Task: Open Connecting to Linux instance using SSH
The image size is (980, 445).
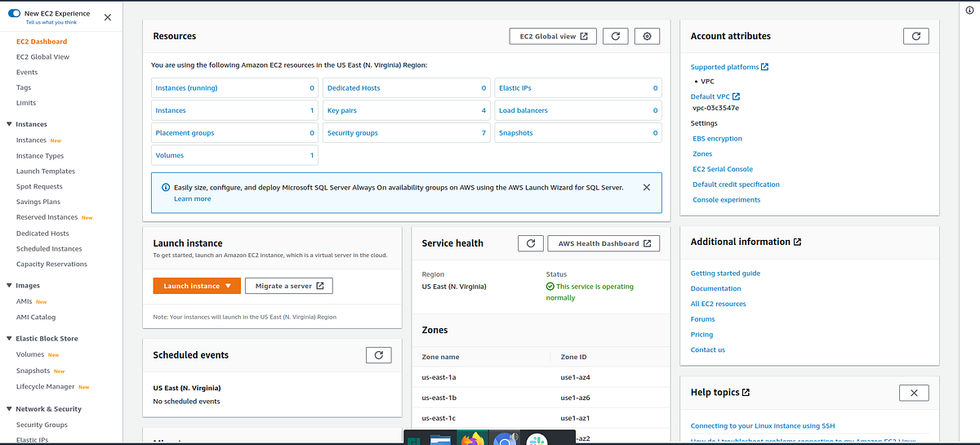Action: [763, 425]
